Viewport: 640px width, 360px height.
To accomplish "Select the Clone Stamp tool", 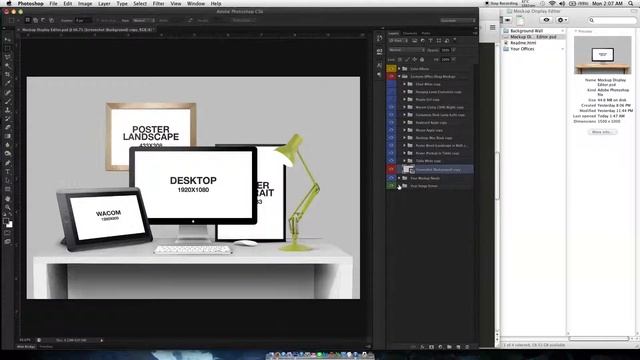I will point(8,110).
